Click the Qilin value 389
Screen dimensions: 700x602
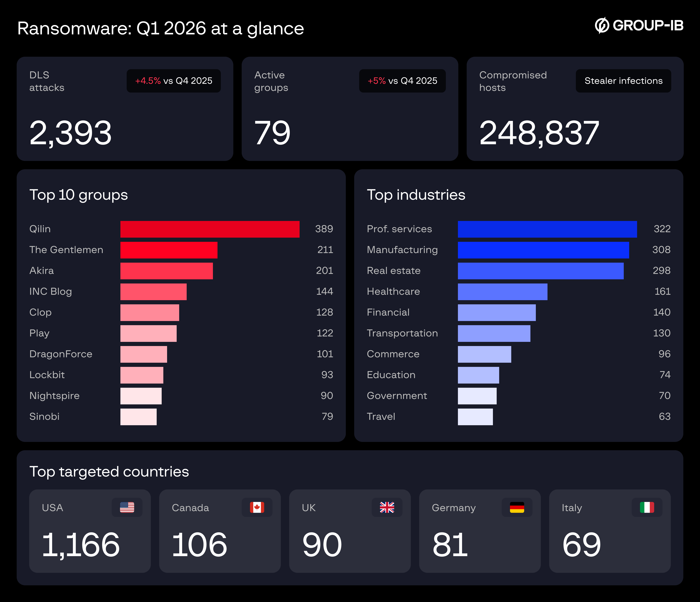(x=324, y=229)
